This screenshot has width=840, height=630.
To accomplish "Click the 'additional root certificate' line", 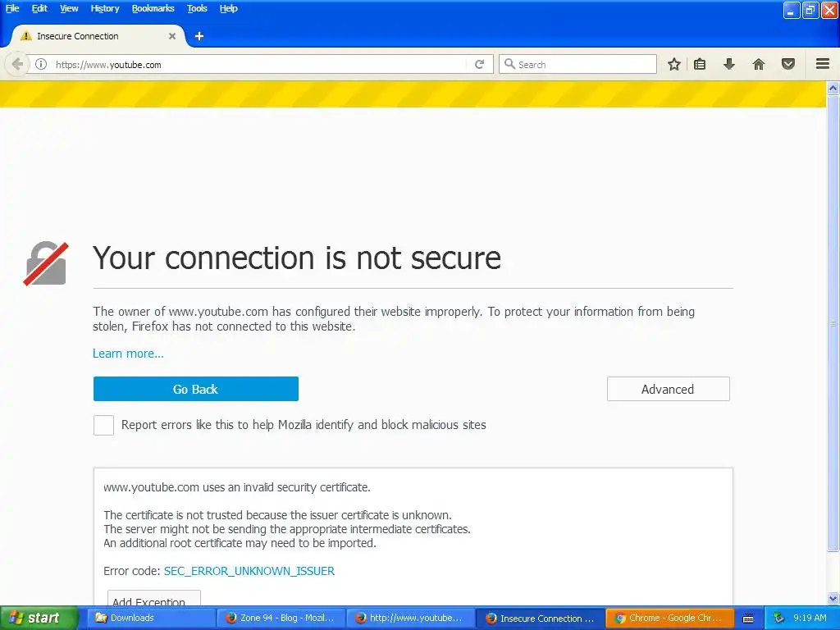I will click(240, 543).
